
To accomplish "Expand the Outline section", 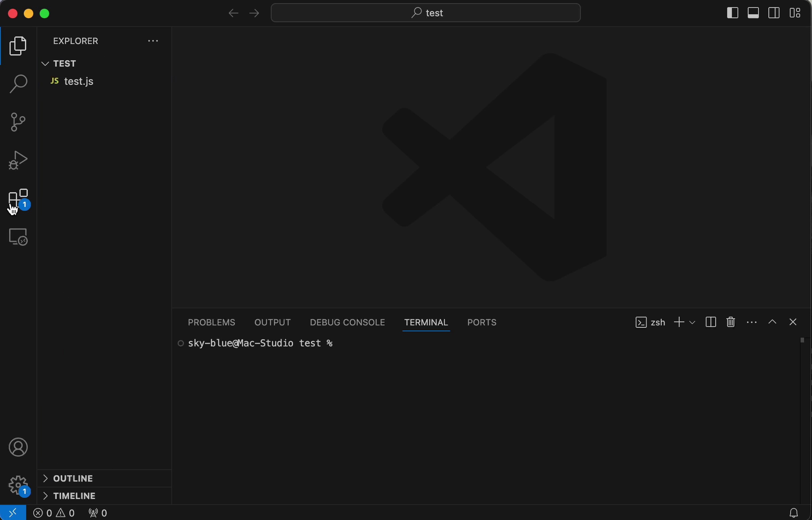I will pos(104,478).
